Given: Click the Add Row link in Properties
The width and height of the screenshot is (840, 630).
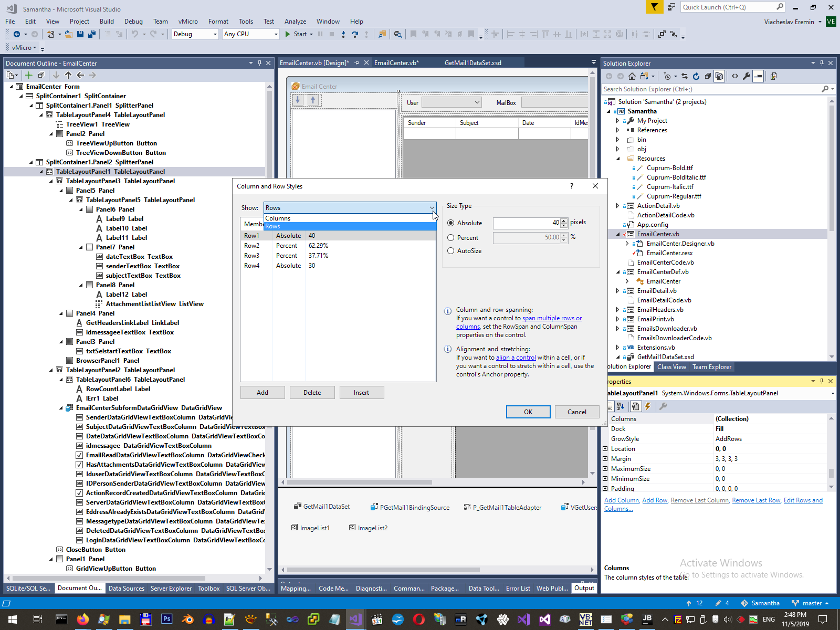Looking at the screenshot, I should pyautogui.click(x=655, y=500).
